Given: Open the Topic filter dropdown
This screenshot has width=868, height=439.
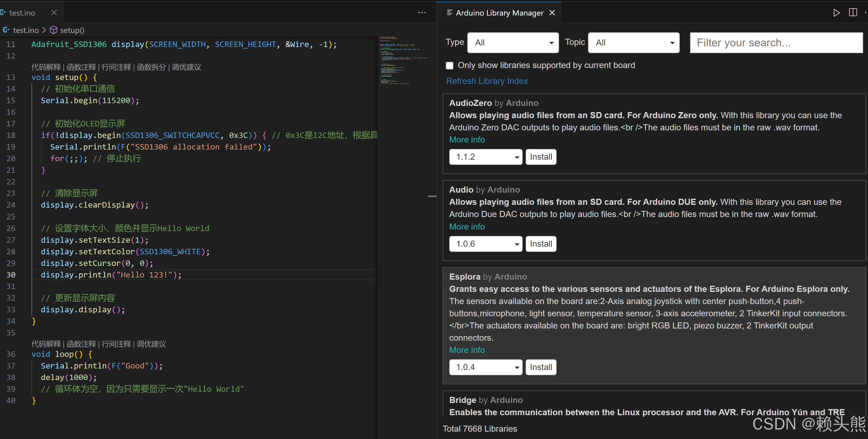Looking at the screenshot, I should tap(633, 43).
